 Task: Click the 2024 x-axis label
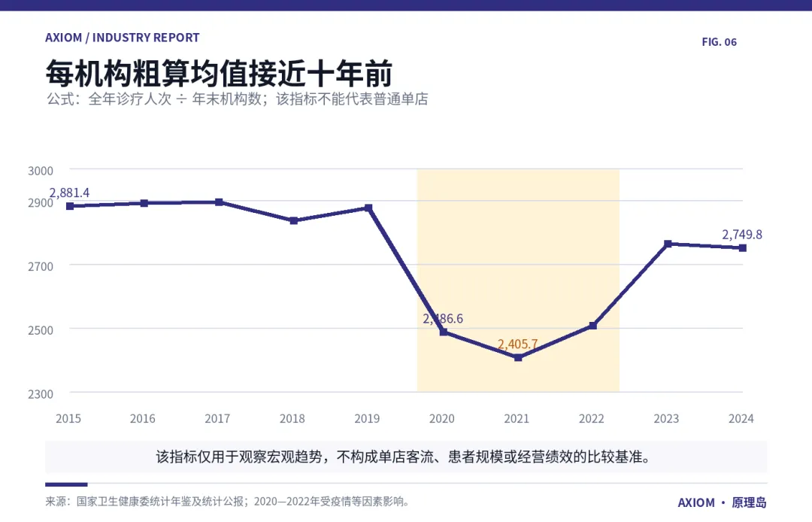click(741, 418)
